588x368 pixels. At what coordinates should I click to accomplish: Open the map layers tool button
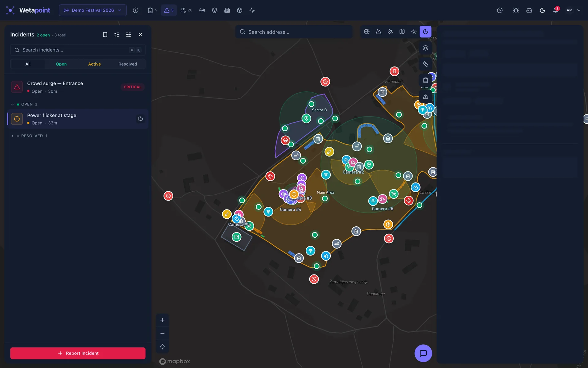[425, 48]
